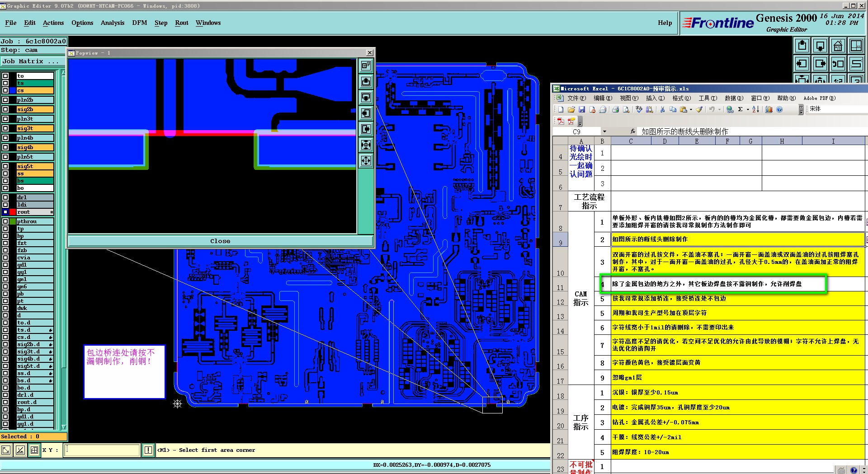This screenshot has height=474, width=868.
Task: Toggle checkbox for layer gm1
Action: [x=5, y=279]
